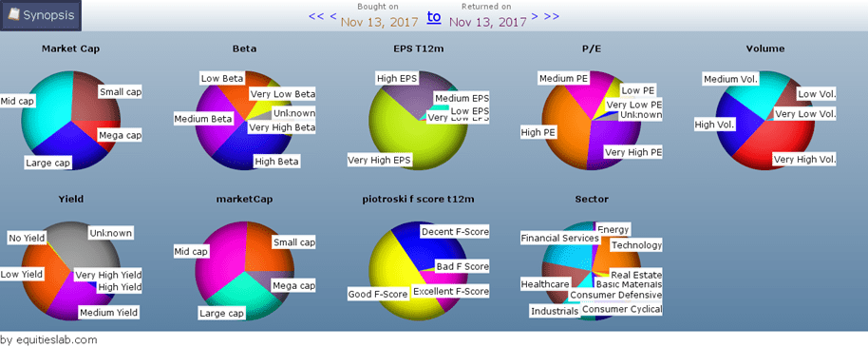Select the Bad F Score label
The height and width of the screenshot is (347, 868).
pyautogui.click(x=462, y=266)
